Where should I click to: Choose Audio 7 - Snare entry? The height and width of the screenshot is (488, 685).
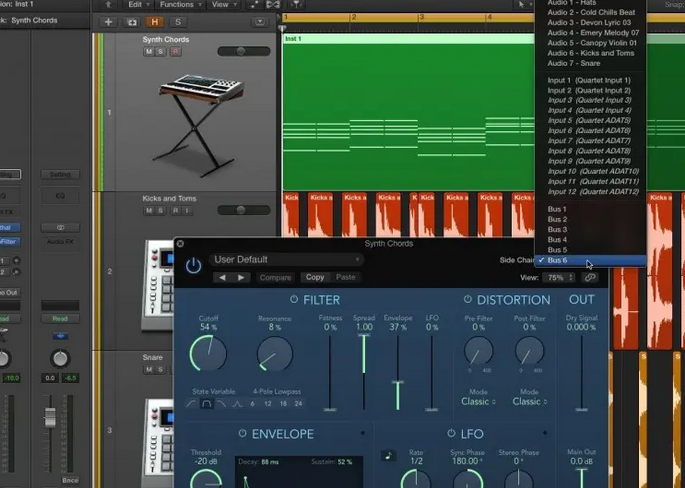click(x=591, y=63)
